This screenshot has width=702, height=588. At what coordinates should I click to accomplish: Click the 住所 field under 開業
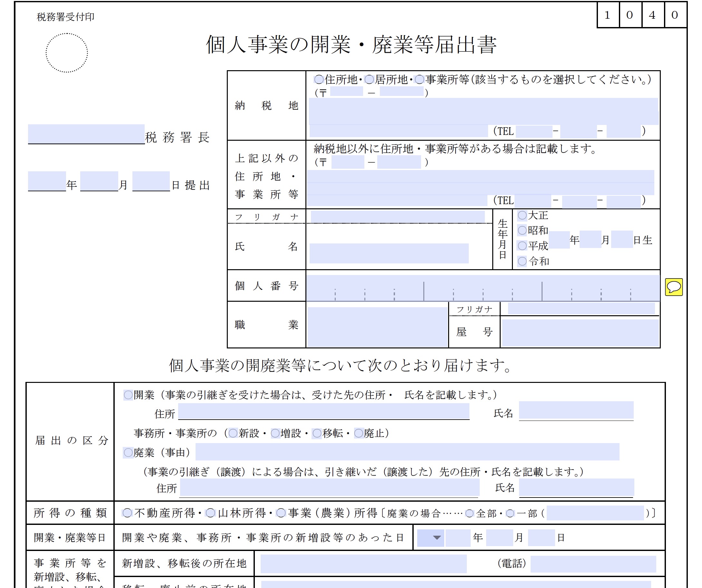(x=323, y=411)
